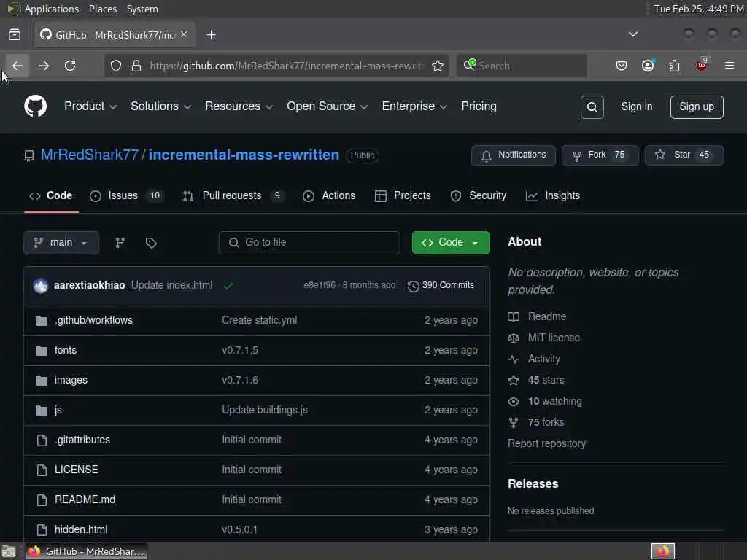This screenshot has width=747, height=560.
Task: Click the padlock site info icon
Action: point(136,66)
